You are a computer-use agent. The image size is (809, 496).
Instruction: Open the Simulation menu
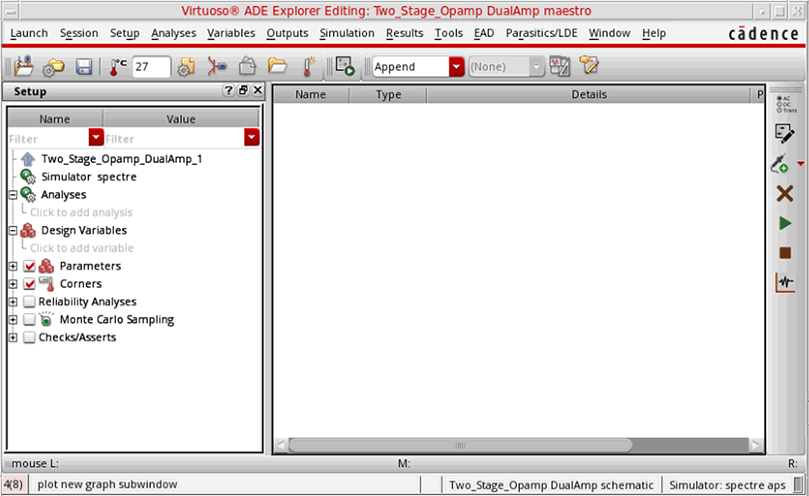pos(347,33)
